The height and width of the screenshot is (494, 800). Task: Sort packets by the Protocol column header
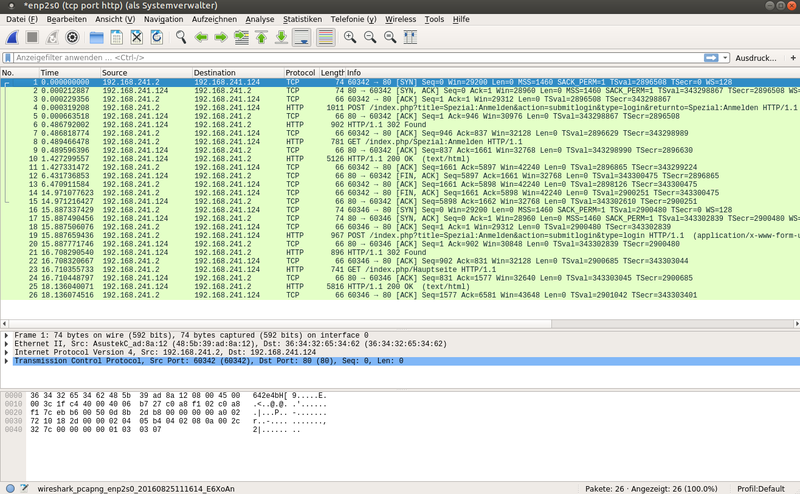[x=300, y=73]
